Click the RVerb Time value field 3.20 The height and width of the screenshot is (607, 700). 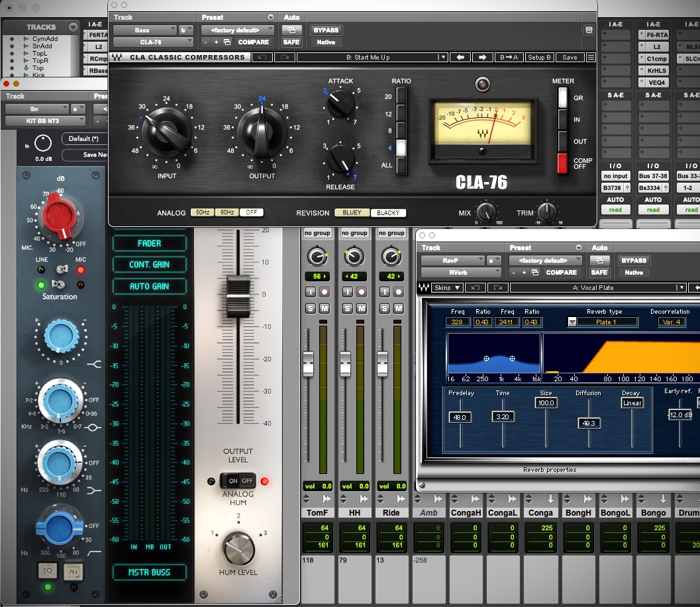pyautogui.click(x=503, y=416)
